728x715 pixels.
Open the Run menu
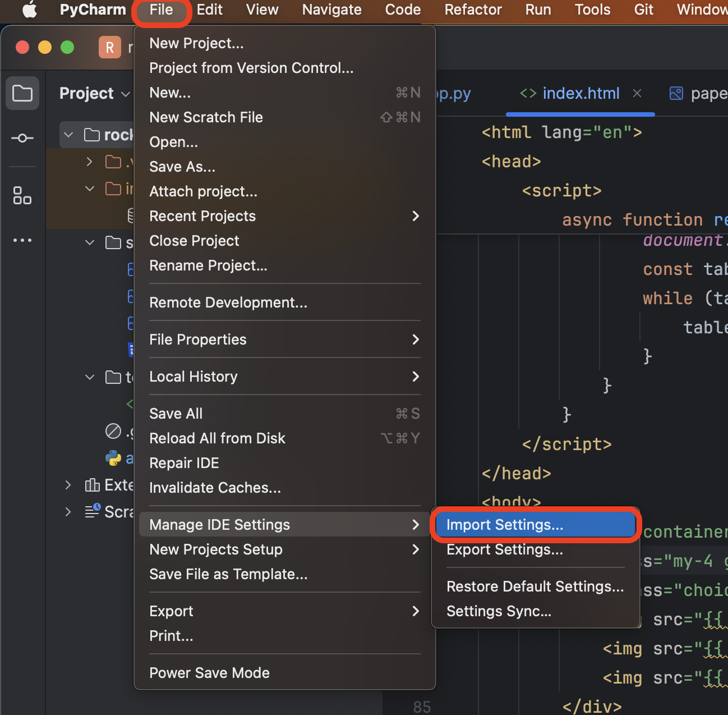point(538,10)
